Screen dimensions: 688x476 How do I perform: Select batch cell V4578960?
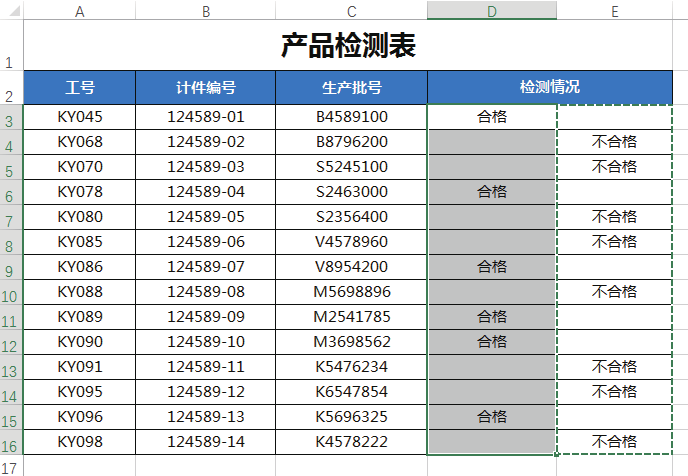click(351, 242)
